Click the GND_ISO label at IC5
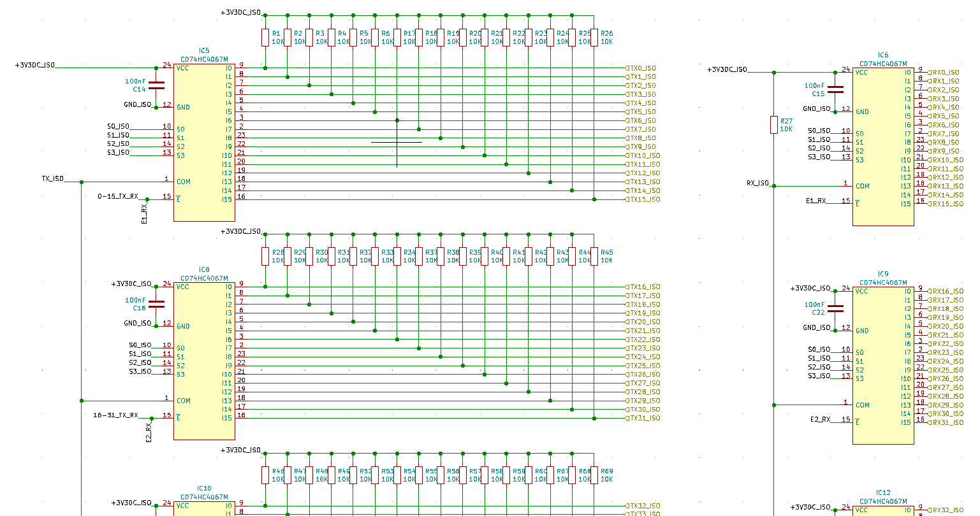980x516 pixels. pos(138,104)
